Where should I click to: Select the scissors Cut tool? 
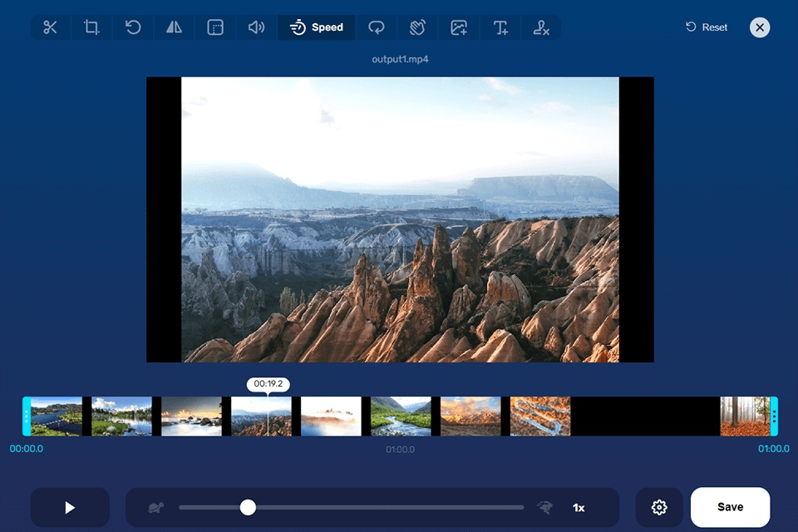pyautogui.click(x=51, y=27)
